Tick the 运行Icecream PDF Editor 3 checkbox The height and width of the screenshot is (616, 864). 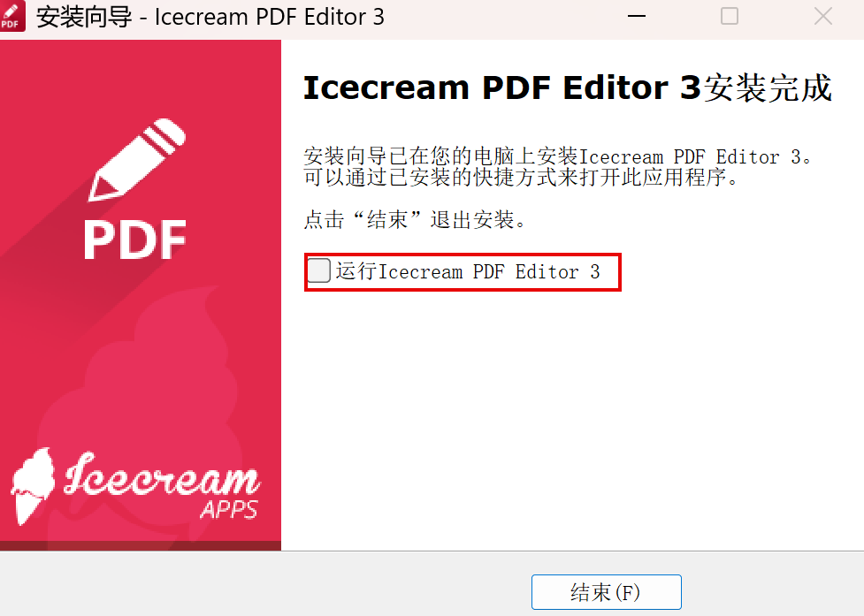coord(318,270)
